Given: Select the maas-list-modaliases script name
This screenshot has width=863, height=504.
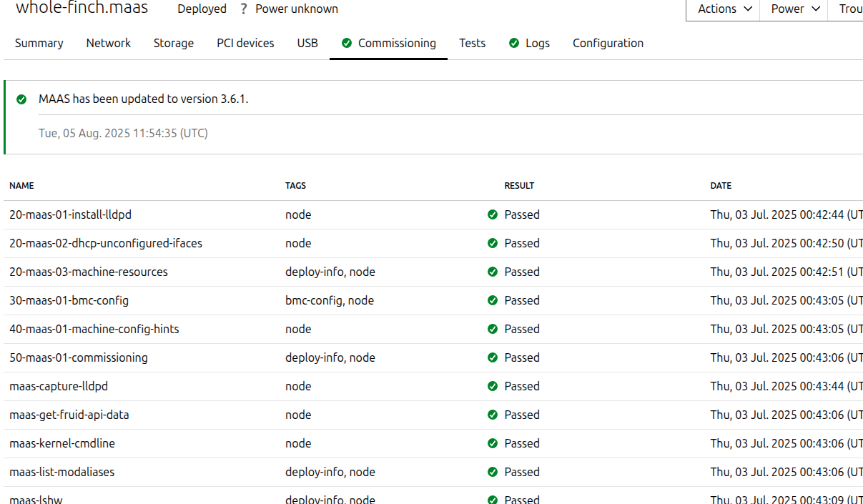Looking at the screenshot, I should point(61,472).
